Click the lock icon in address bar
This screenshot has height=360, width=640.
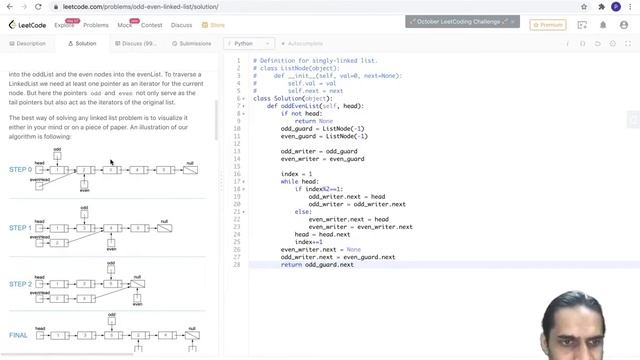point(56,7)
